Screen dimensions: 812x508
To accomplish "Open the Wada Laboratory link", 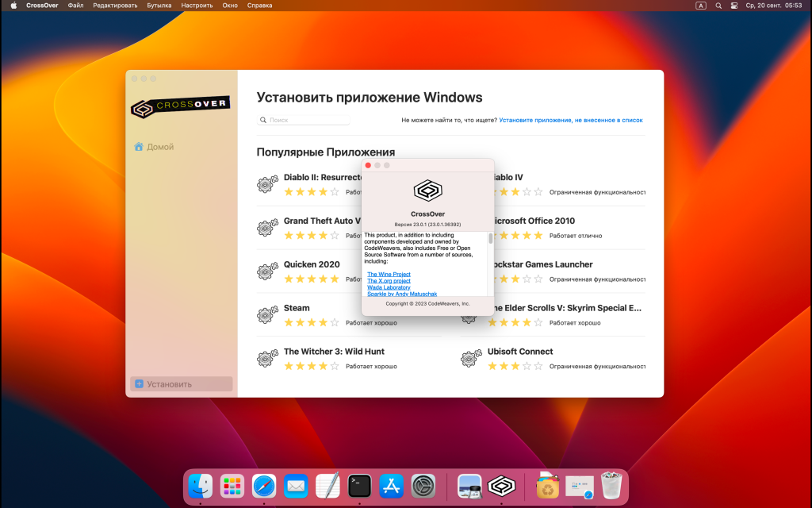I will [x=389, y=287].
